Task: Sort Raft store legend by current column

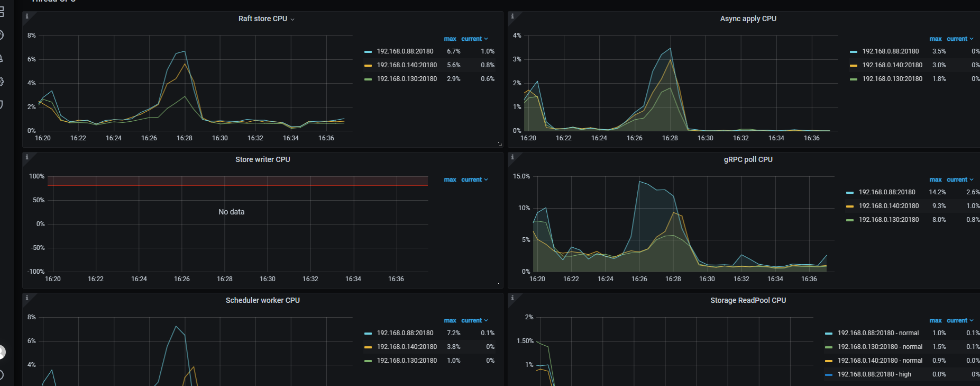Action: [474, 39]
